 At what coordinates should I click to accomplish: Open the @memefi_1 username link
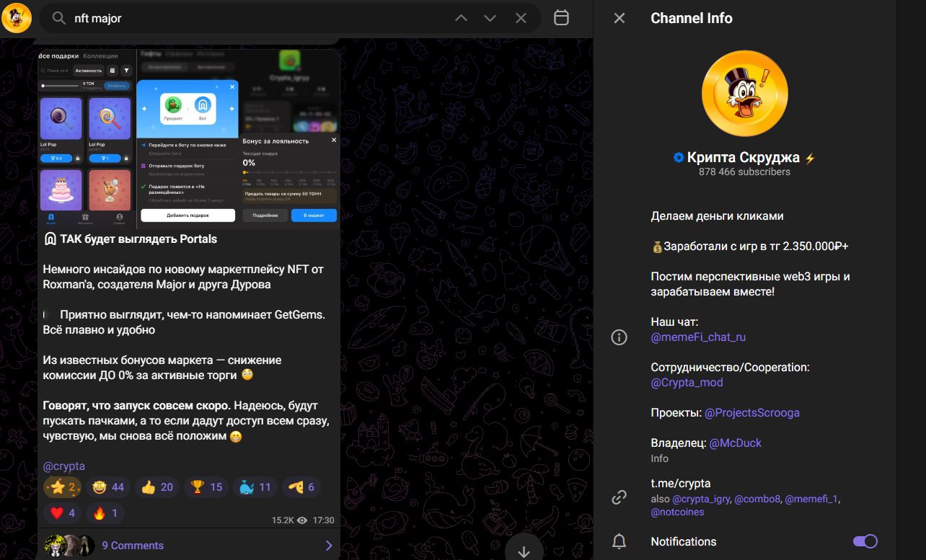tap(812, 499)
